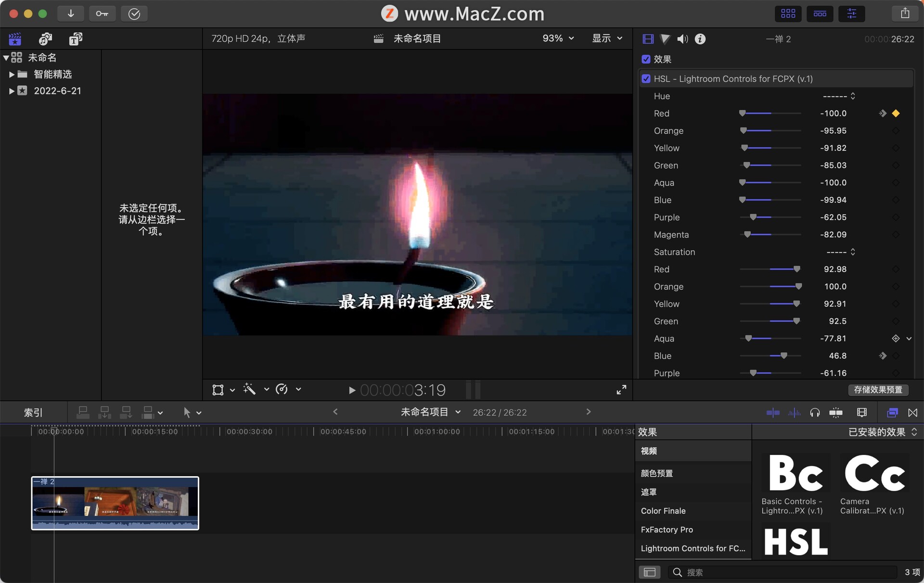Disable the HSL Lightroom Controls effect
924x583 pixels.
click(x=646, y=79)
